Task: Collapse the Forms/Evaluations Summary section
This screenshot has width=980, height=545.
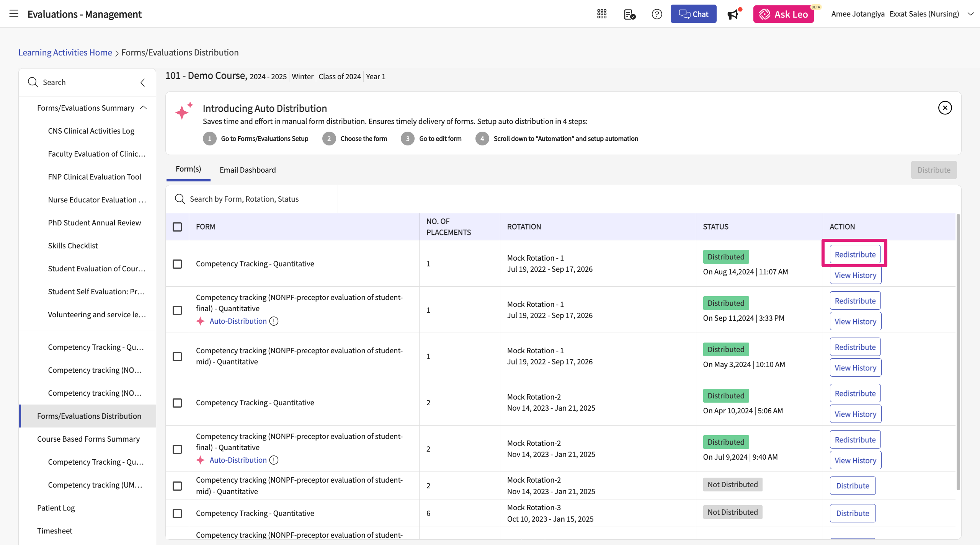Action: coord(144,108)
